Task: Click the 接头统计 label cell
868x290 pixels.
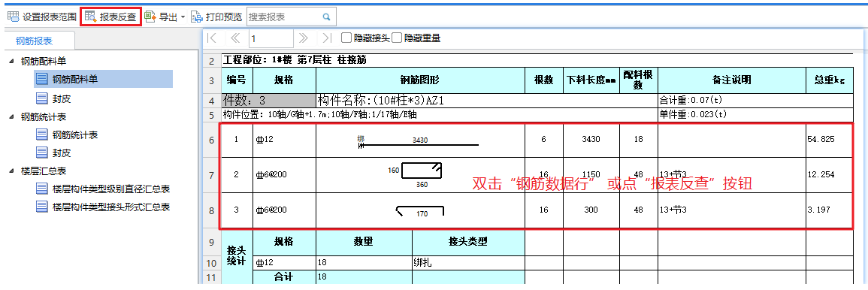Action: (237, 257)
